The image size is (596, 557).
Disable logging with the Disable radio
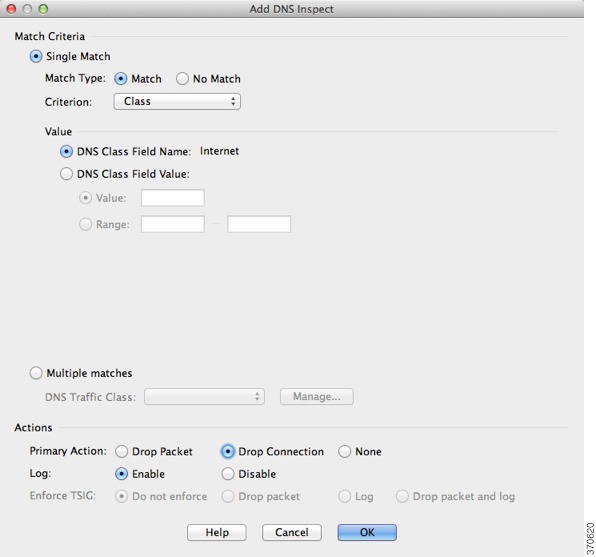(x=227, y=474)
